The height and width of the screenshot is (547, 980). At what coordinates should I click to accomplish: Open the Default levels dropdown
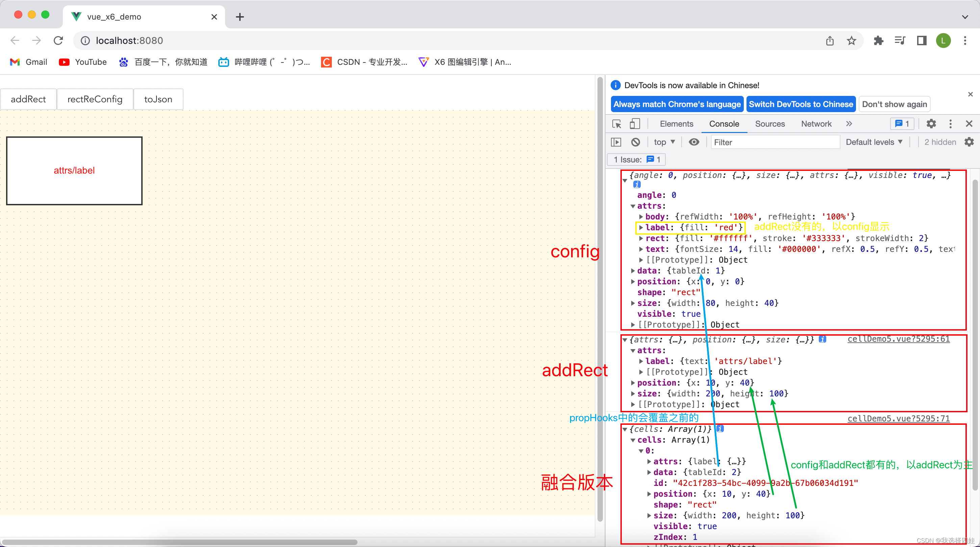click(x=874, y=142)
